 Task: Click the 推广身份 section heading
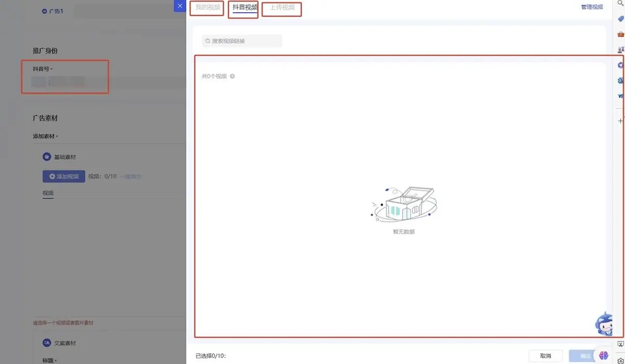tap(45, 51)
